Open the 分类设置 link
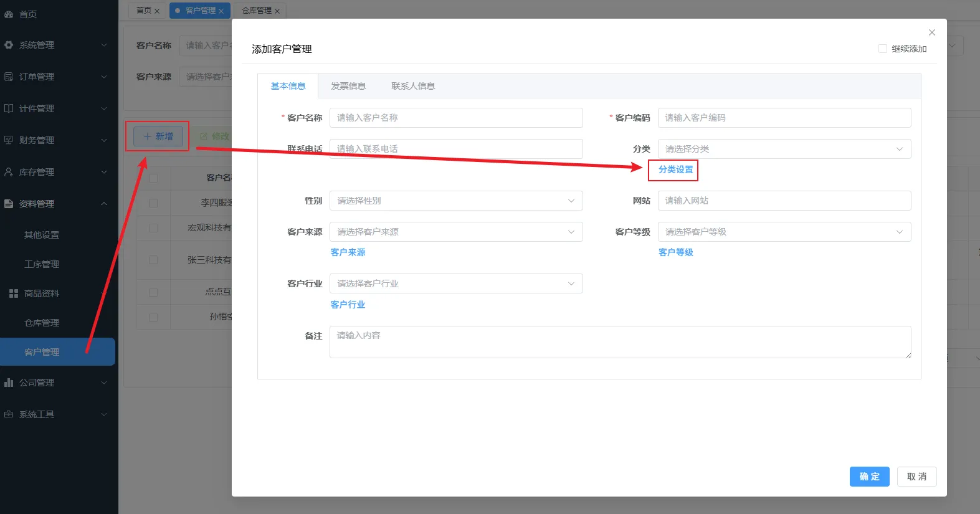 675,169
